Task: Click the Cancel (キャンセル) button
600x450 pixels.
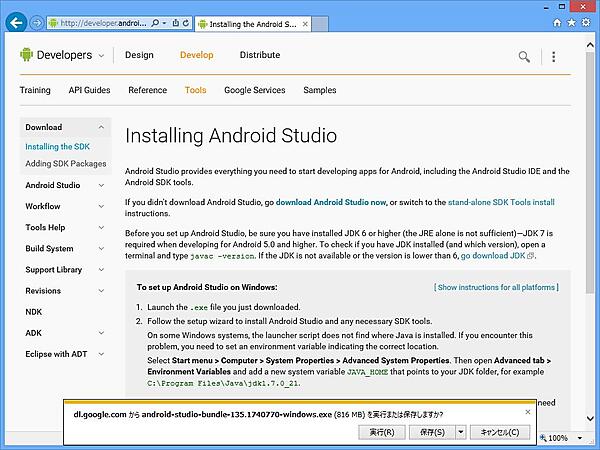Action: (500, 433)
